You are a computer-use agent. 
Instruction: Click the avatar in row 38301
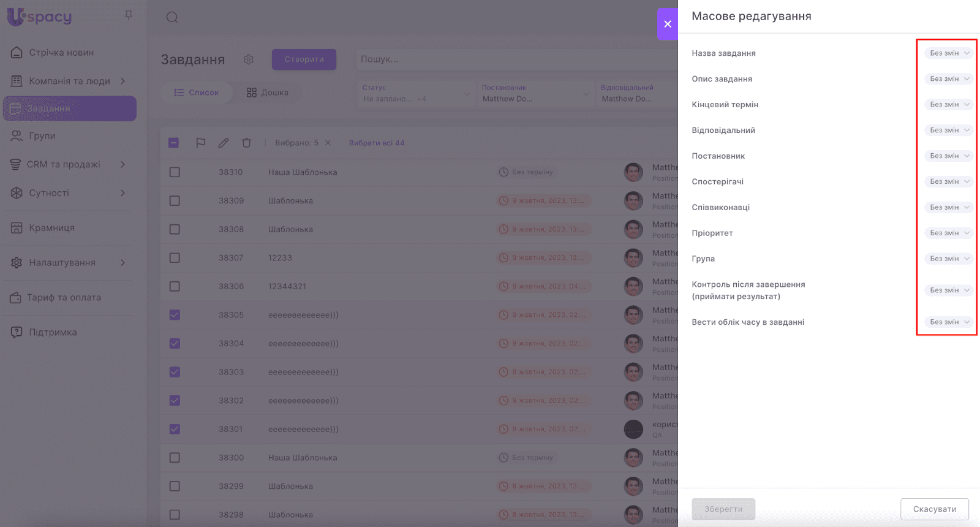pyautogui.click(x=633, y=429)
